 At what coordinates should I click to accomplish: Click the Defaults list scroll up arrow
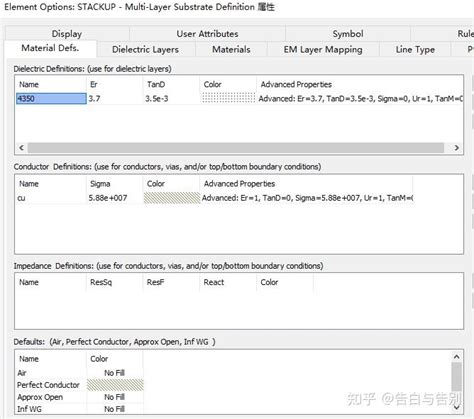pos(457,357)
